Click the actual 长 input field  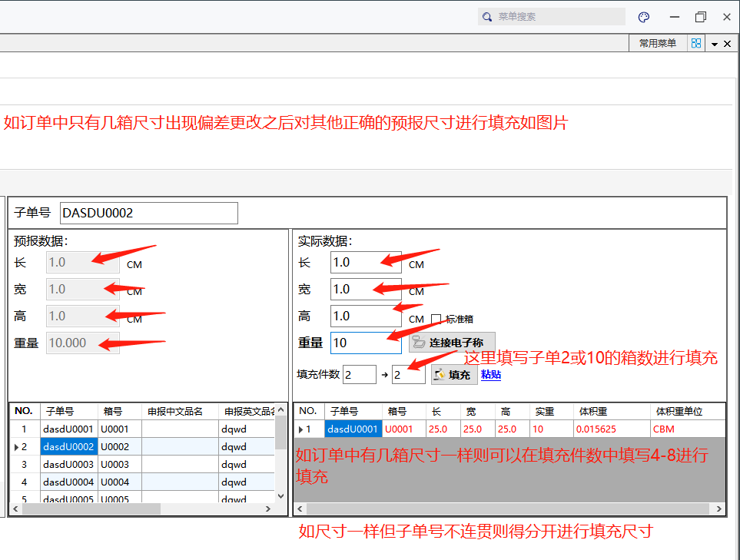[x=366, y=262]
